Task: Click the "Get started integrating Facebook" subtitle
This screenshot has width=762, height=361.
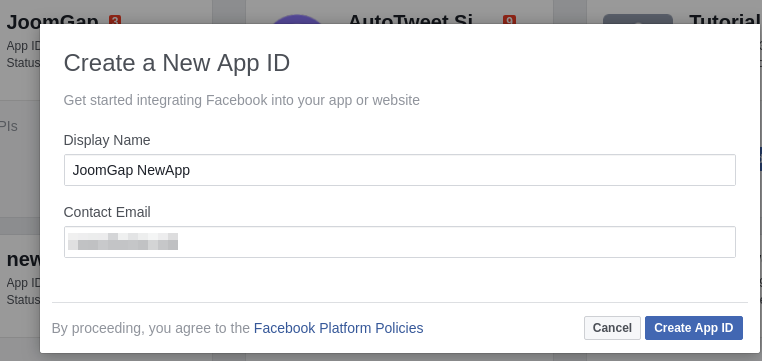Action: pos(242,101)
